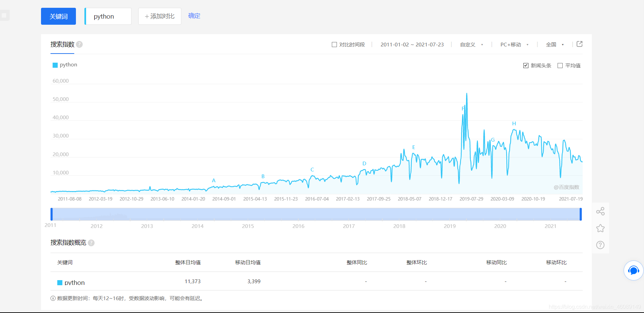Open the blue chat support bubble
Image resolution: width=644 pixels, height=313 pixels.
(x=633, y=270)
